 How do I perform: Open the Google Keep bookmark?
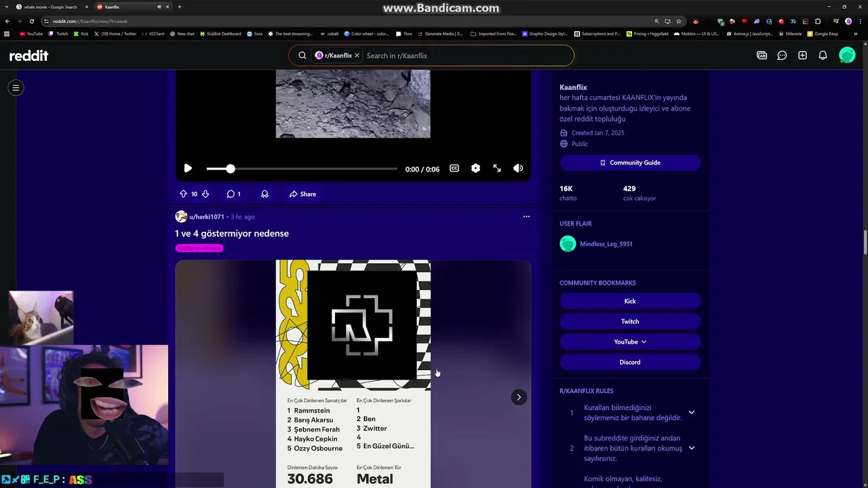(x=823, y=33)
